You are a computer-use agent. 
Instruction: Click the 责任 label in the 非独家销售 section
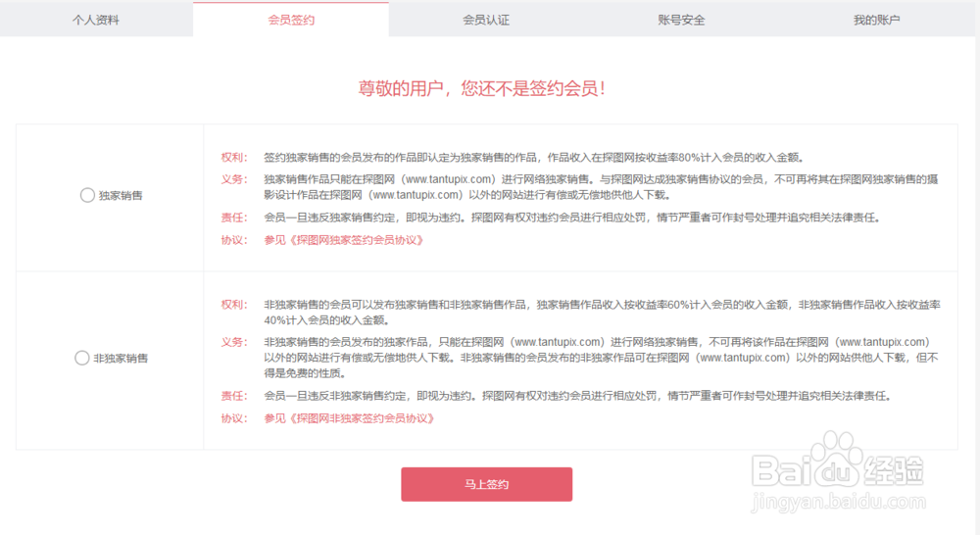click(x=234, y=396)
